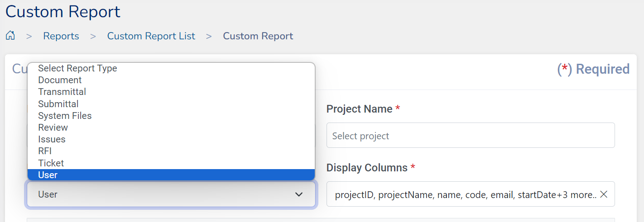Pick System Files report type
The image size is (644, 222).
[65, 116]
